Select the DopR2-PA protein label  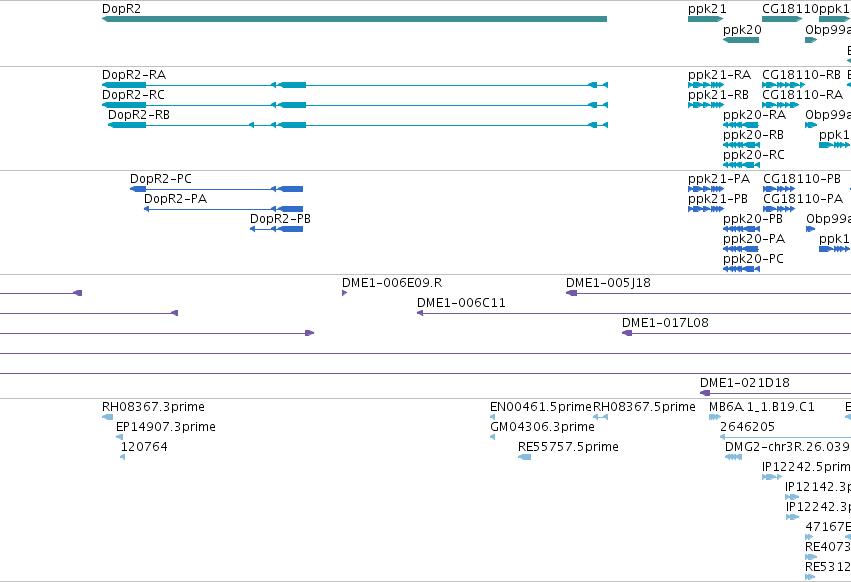(175, 199)
